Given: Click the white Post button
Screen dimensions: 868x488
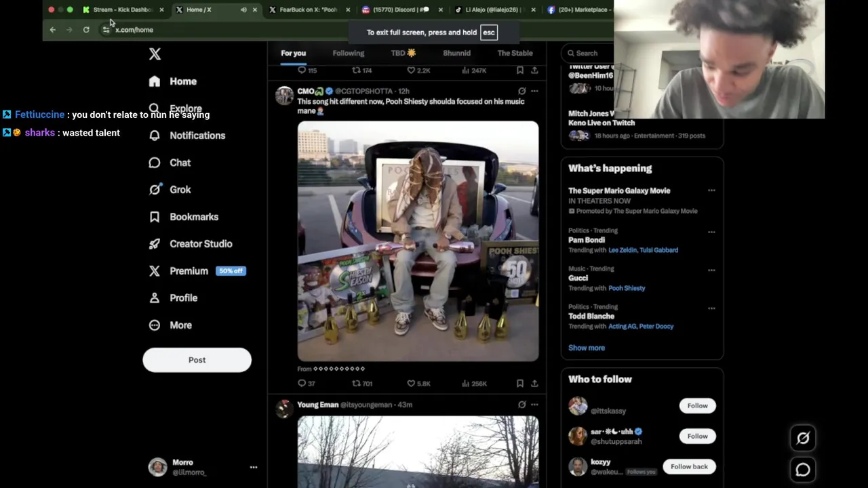Looking at the screenshot, I should coord(197,360).
